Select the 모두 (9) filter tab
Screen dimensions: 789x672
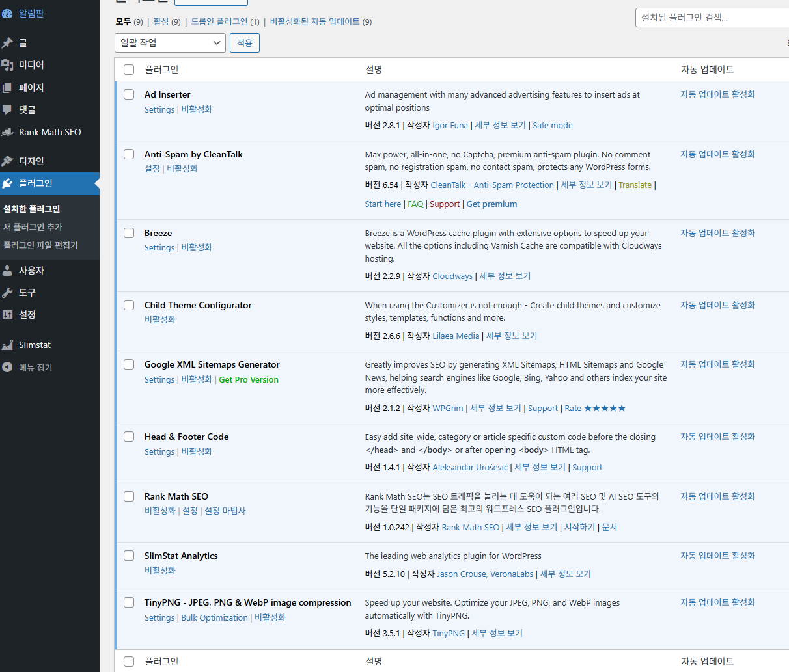point(129,21)
